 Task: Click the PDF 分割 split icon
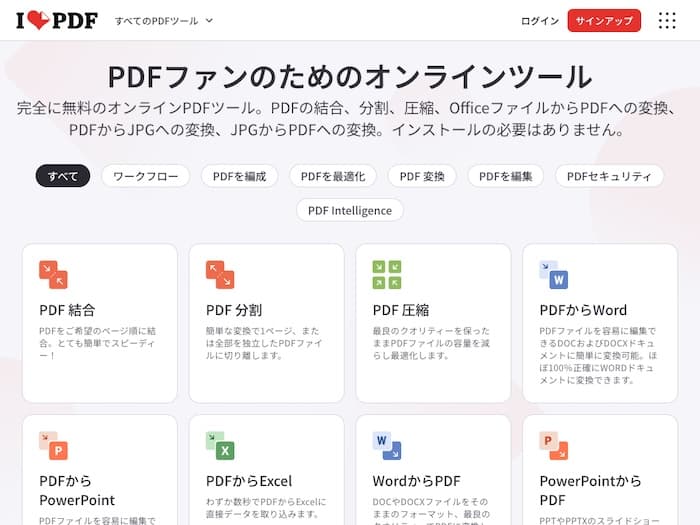(x=220, y=275)
